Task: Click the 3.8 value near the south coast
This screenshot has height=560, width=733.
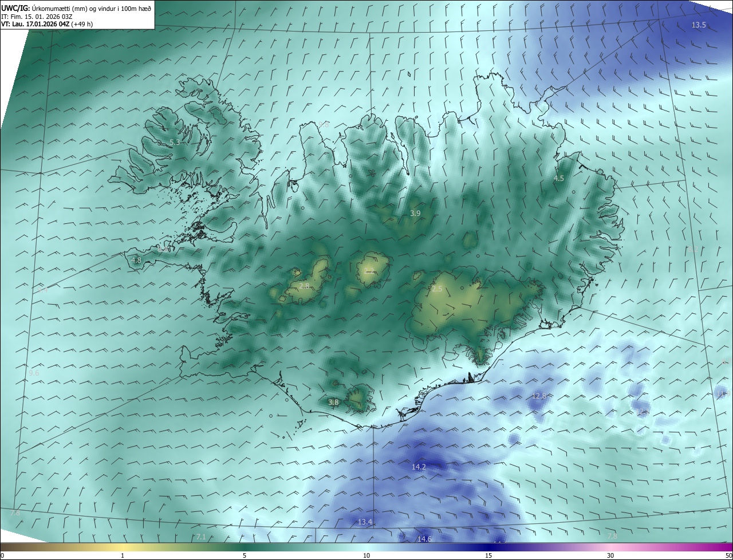Action: [x=334, y=403]
